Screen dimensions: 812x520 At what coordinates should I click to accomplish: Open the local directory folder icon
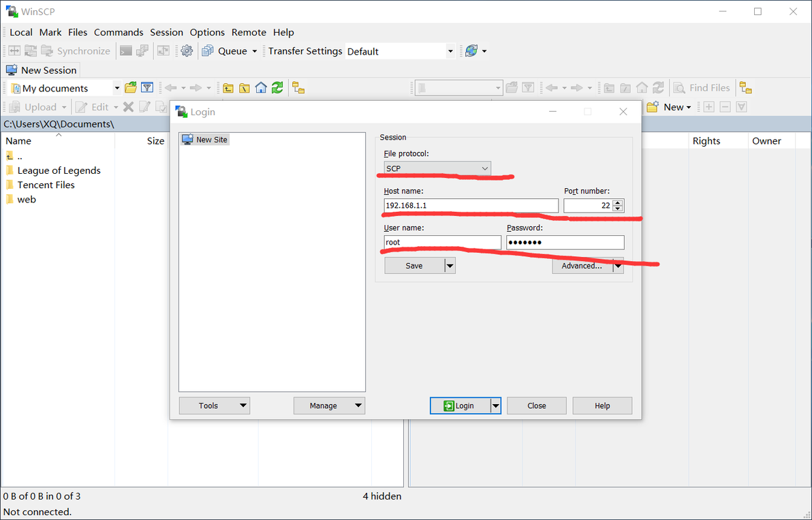click(131, 88)
